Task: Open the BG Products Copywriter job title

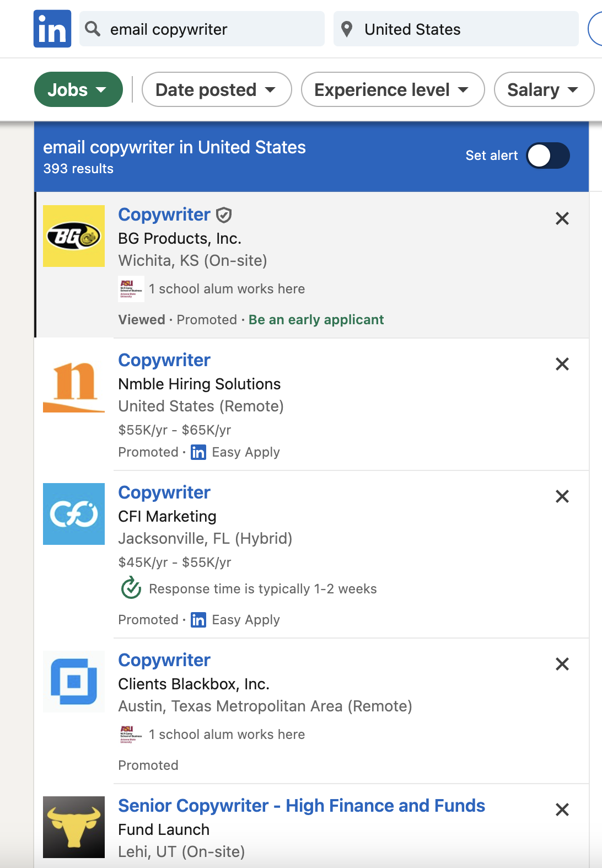Action: click(x=164, y=215)
